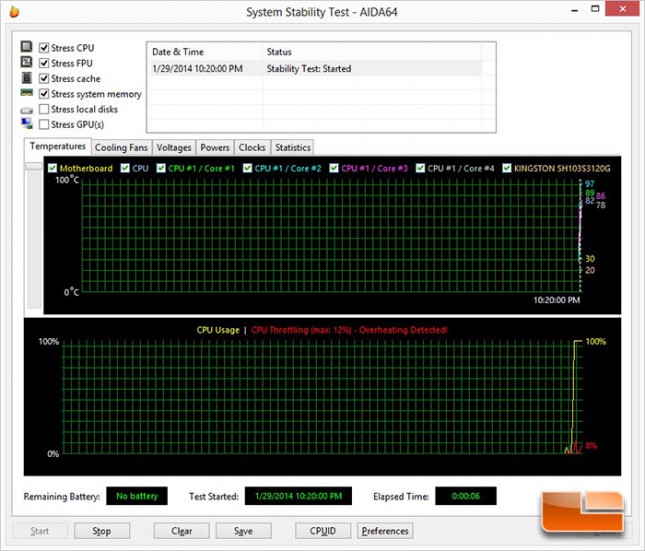Screen dimensions: 645x551
Task: Click the CPU Usage graph label
Action: pos(218,330)
